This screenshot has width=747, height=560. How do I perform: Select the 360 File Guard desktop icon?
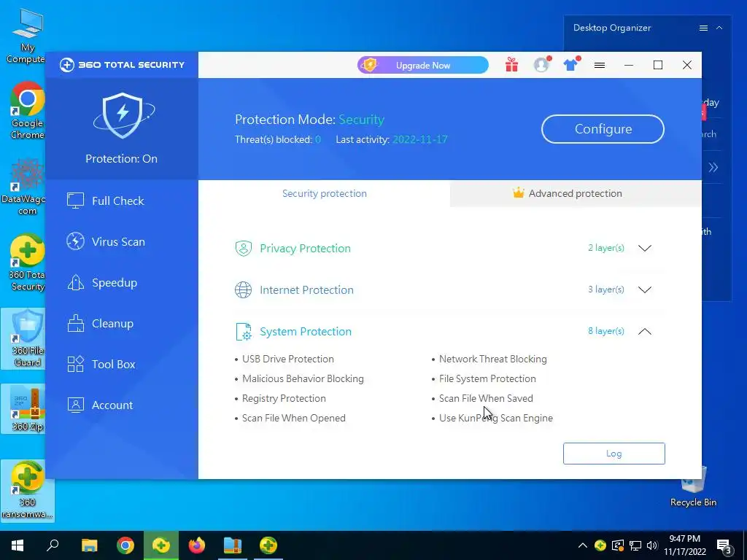(x=27, y=338)
